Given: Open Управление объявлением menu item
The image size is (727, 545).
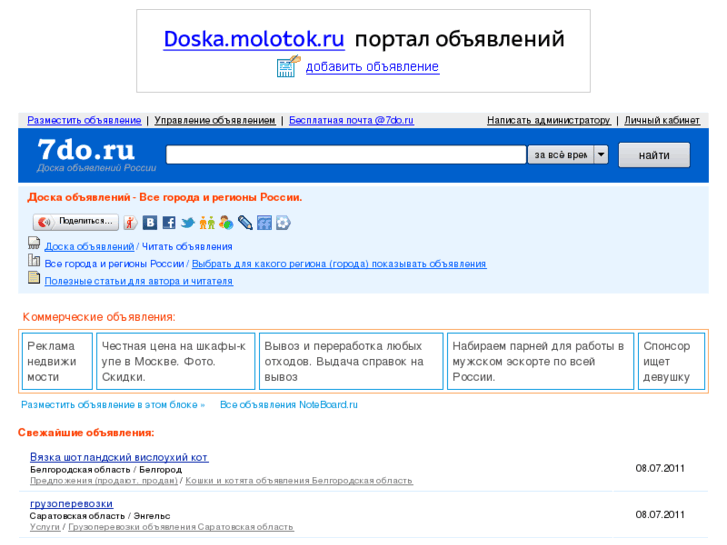Looking at the screenshot, I should point(215,120).
